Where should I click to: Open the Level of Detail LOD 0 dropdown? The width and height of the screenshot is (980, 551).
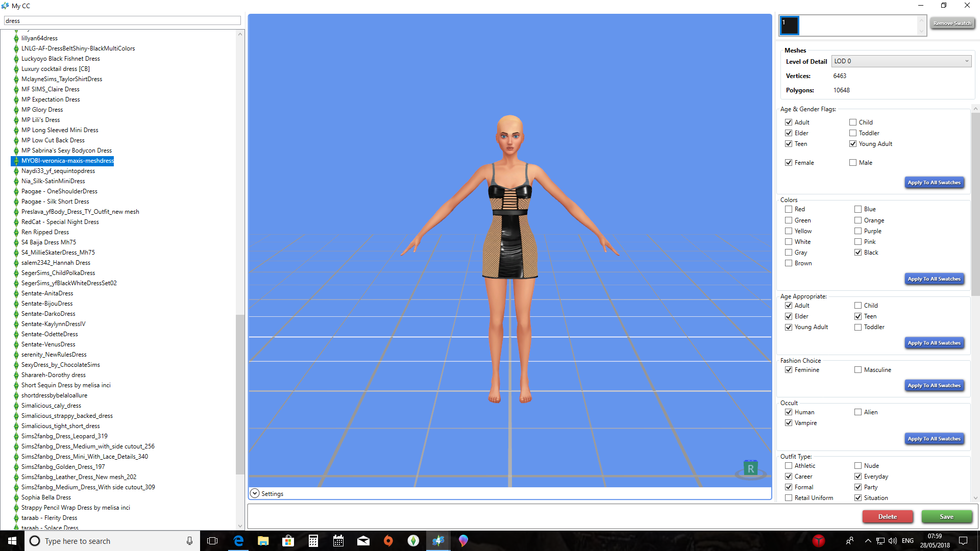pos(901,61)
